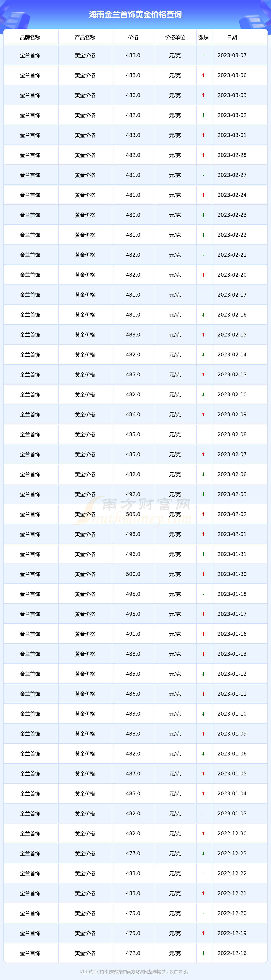Click the up arrow for 2023-02-02

click(x=203, y=514)
